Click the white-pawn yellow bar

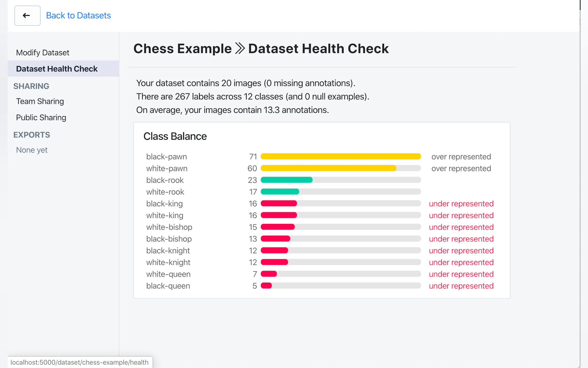(328, 168)
